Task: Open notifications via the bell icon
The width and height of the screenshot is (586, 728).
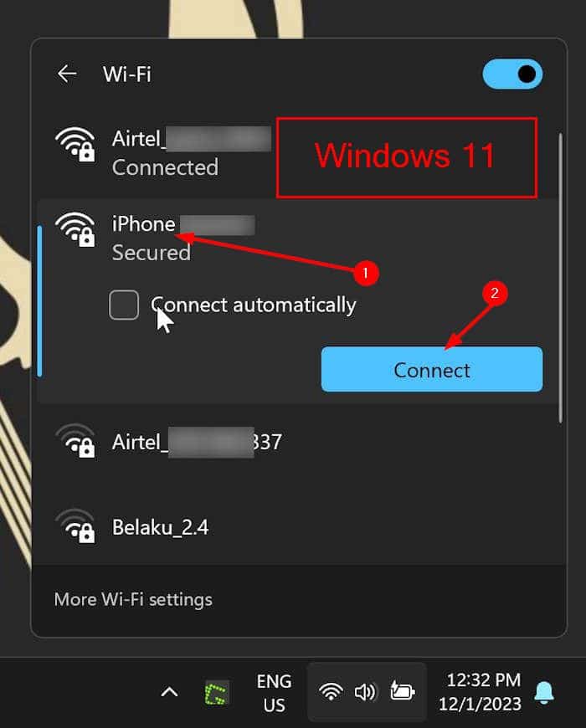Action: pyautogui.click(x=544, y=692)
